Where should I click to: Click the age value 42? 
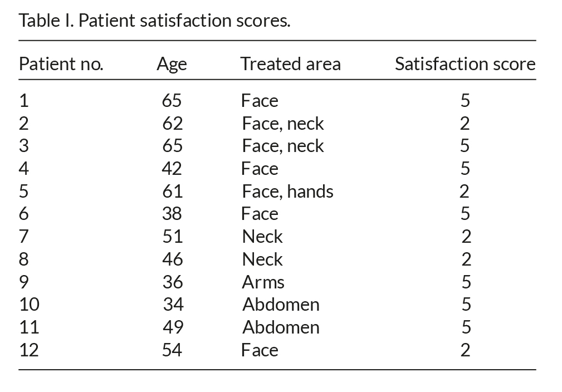point(173,169)
